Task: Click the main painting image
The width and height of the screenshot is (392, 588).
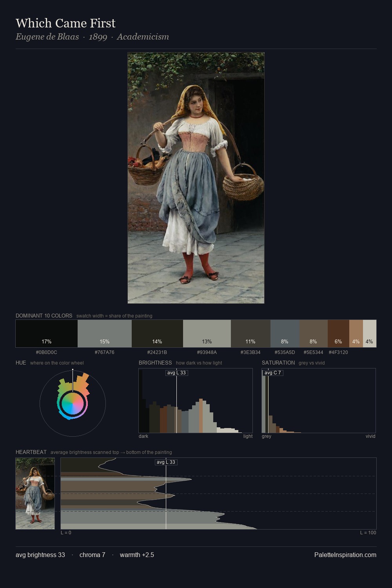Action: tap(196, 178)
